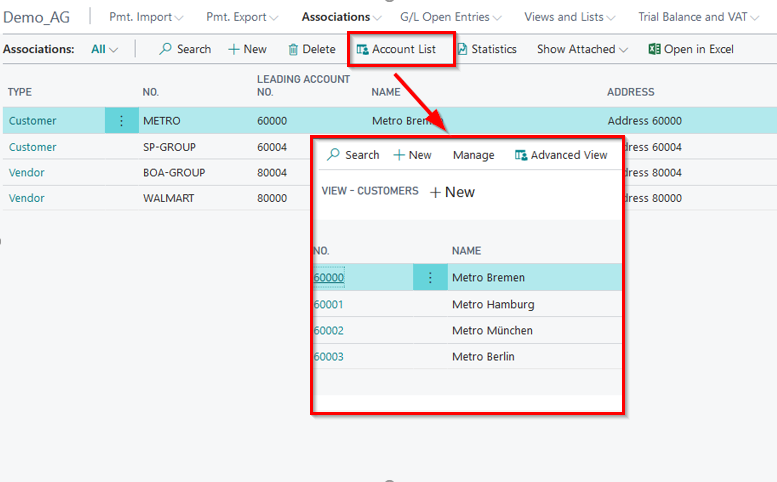The image size is (777, 482).
Task: Click the Delete trash can icon
Action: point(293,49)
